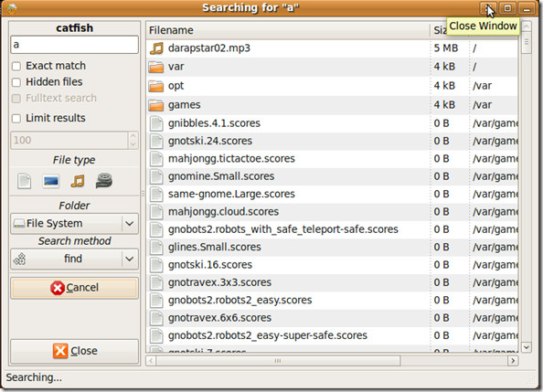
Task: Select the images file type icon
Action: click(51, 181)
